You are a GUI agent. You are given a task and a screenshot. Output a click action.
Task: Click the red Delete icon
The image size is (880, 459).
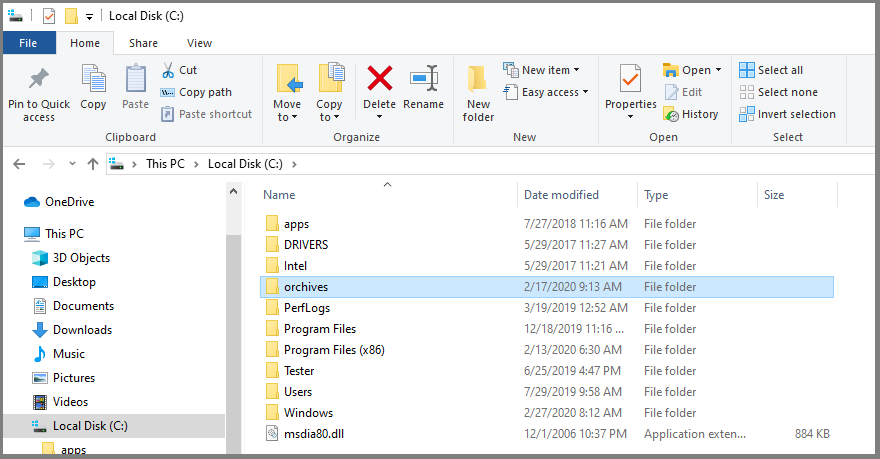click(x=380, y=79)
